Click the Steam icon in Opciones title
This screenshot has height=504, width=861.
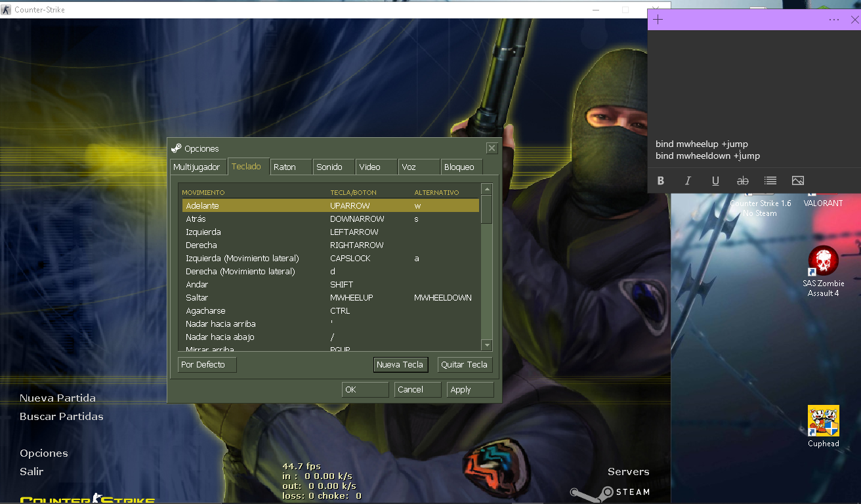176,148
